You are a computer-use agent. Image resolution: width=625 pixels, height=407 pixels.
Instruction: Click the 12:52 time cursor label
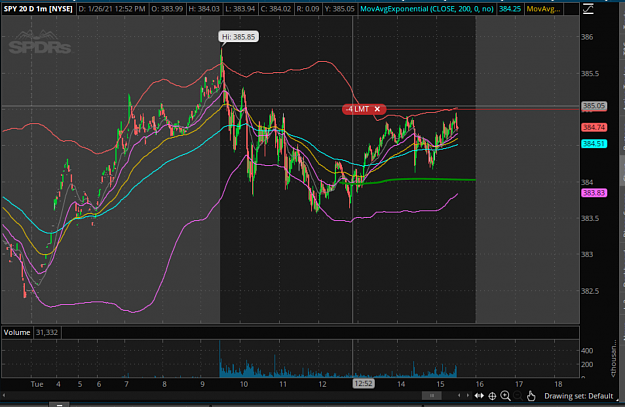click(363, 383)
